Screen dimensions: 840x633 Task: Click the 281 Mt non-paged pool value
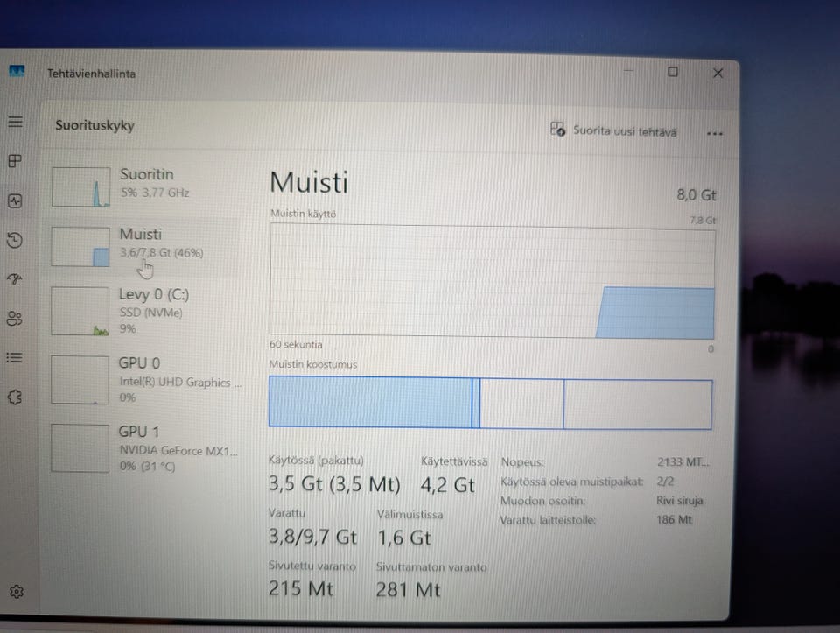tap(408, 590)
